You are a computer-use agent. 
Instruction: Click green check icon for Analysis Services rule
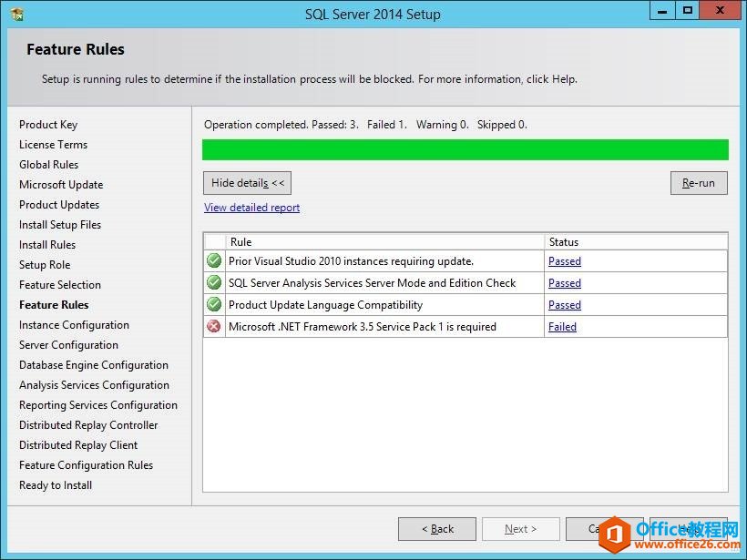(214, 283)
